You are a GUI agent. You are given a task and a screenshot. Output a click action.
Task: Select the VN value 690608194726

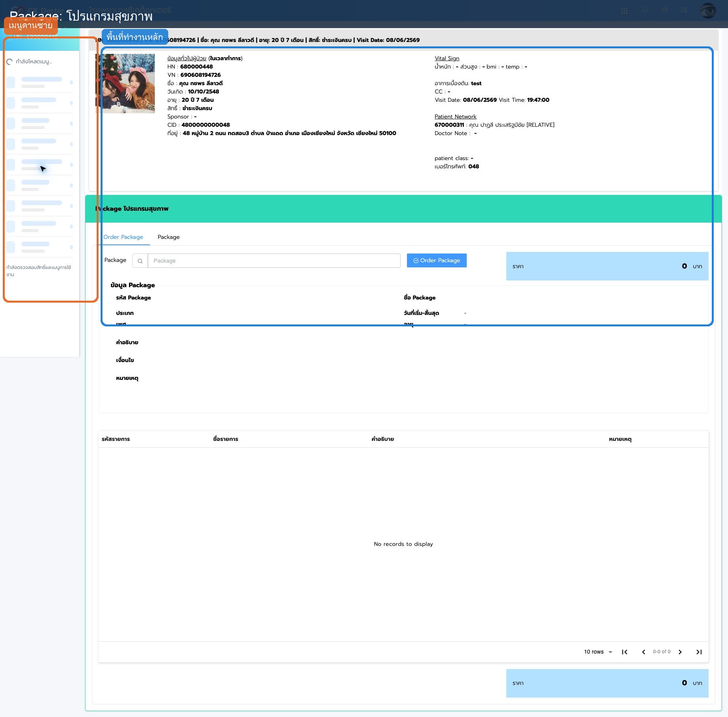[201, 75]
